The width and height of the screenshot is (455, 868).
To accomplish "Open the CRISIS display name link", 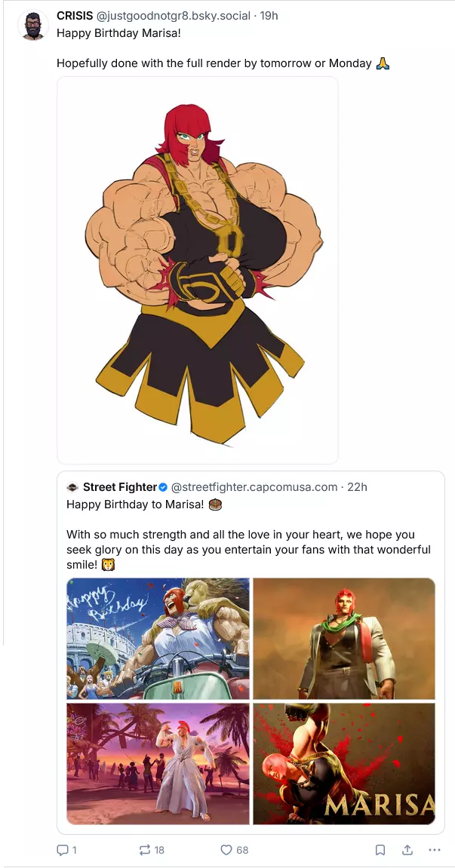I will [x=75, y=16].
